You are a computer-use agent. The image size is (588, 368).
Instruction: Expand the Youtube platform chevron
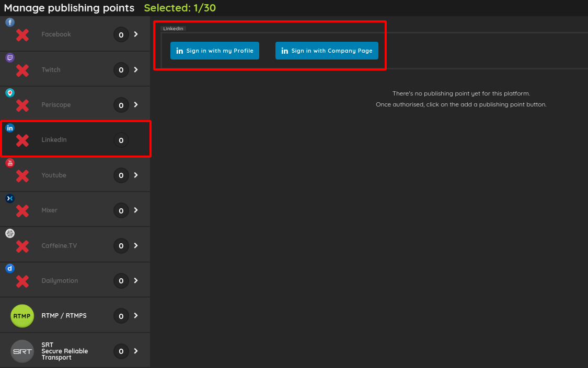click(136, 175)
